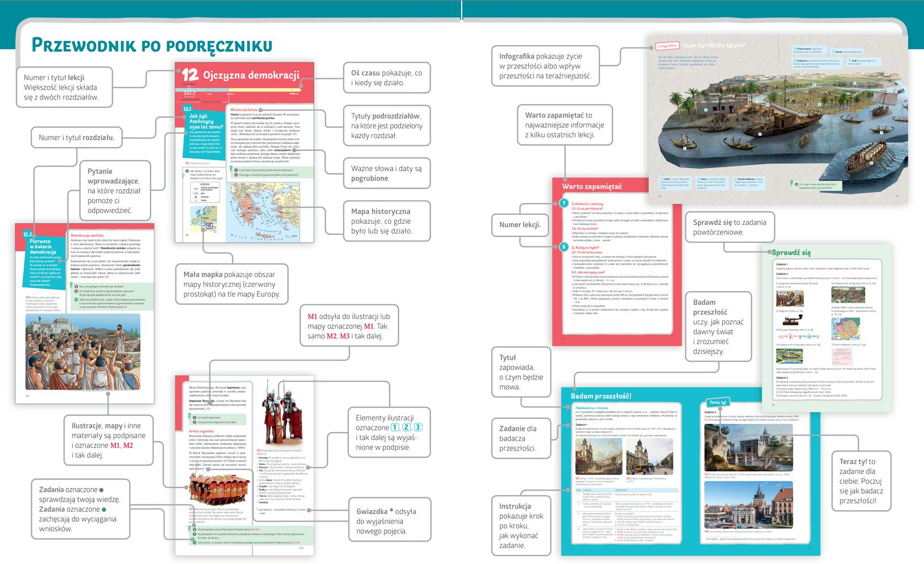The width and height of the screenshot is (924, 564).
Task: Open the ancient Greece historical map
Action: coord(265,211)
